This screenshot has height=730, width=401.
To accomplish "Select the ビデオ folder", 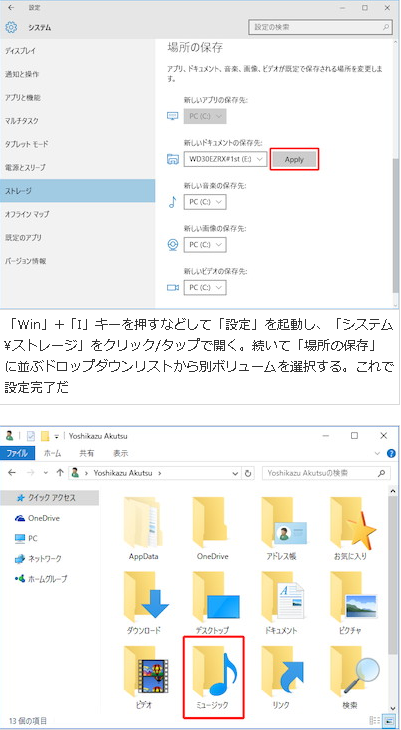I will tap(144, 676).
